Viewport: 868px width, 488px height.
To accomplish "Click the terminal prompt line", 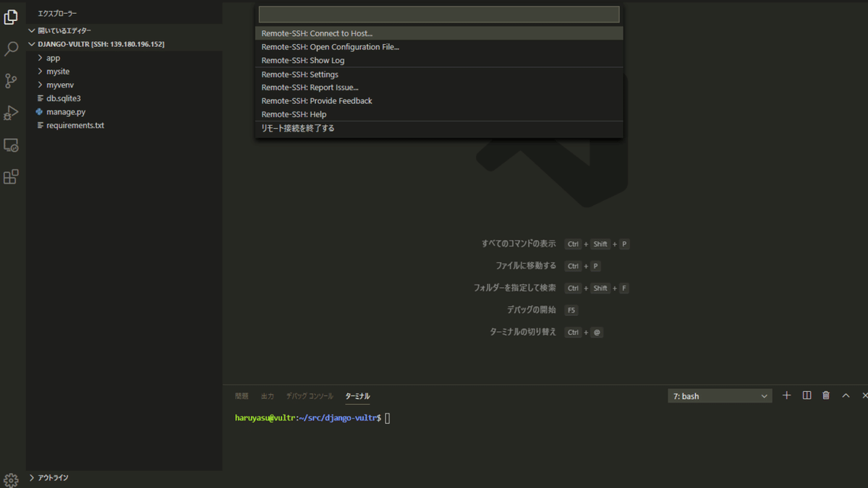I will click(x=312, y=418).
